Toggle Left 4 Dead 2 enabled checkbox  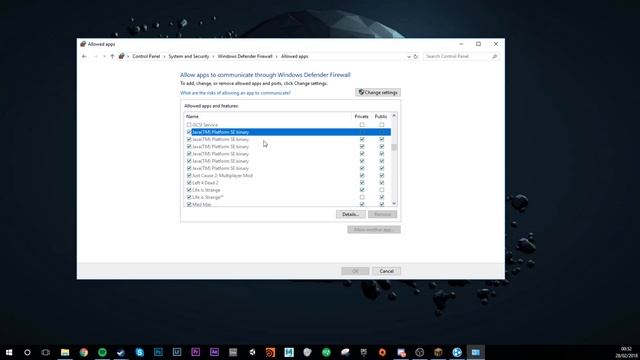(189, 183)
